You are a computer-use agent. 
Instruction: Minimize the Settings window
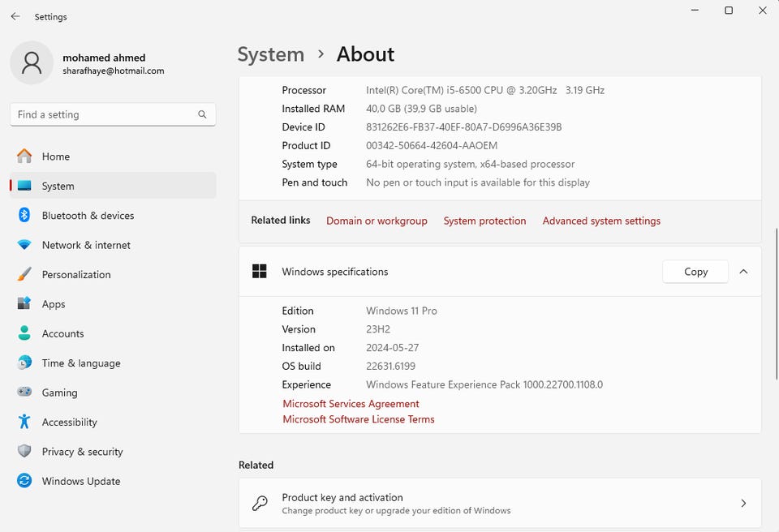click(695, 10)
